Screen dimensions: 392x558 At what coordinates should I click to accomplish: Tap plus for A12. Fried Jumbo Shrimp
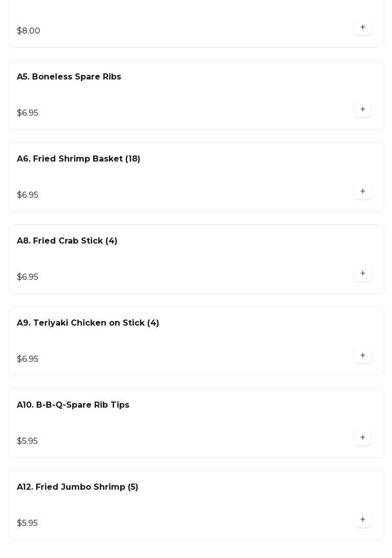pyautogui.click(x=362, y=520)
